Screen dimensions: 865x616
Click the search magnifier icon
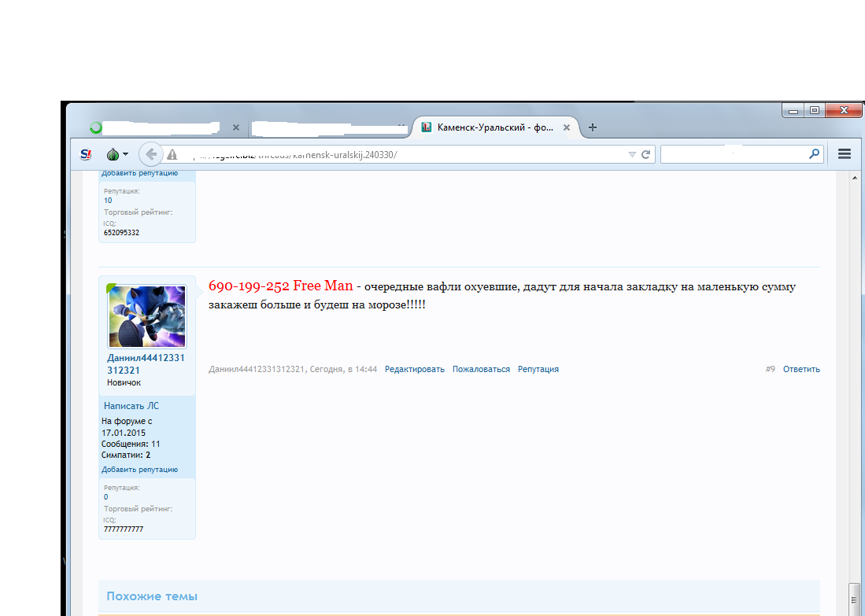(x=815, y=154)
